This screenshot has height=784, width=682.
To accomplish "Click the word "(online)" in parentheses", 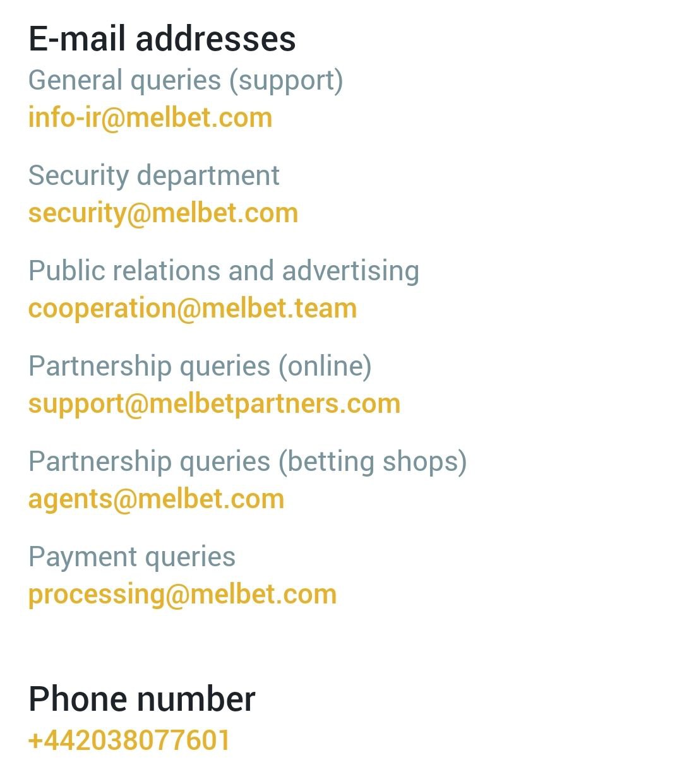I will coord(325,366).
